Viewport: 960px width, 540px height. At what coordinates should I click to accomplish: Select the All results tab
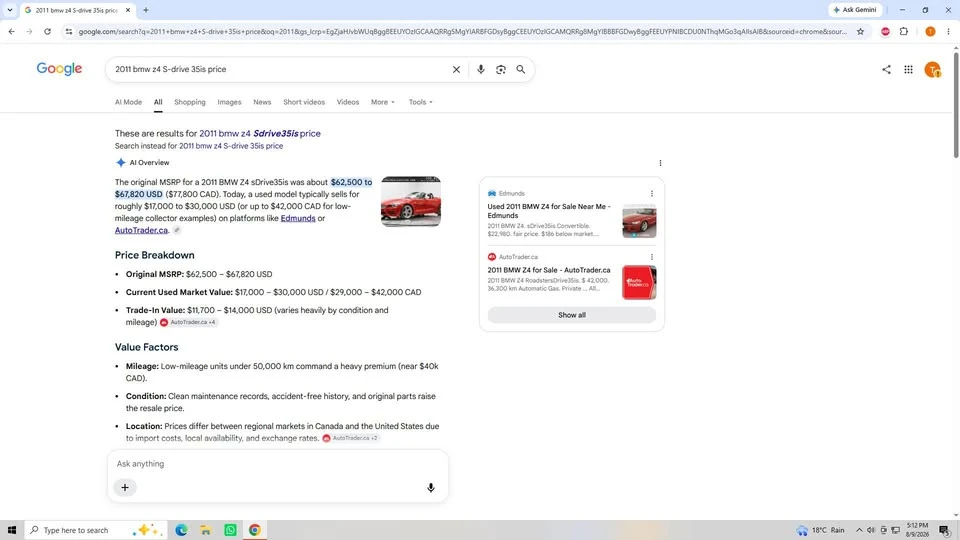[158, 102]
